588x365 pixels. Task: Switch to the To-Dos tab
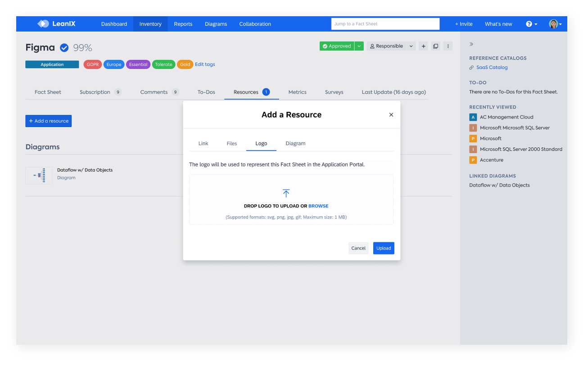[x=206, y=92]
